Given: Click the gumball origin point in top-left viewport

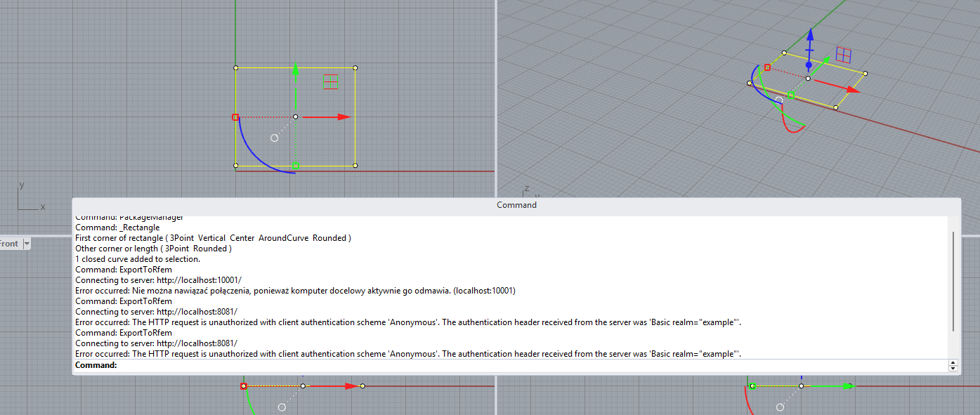Looking at the screenshot, I should pos(296,117).
